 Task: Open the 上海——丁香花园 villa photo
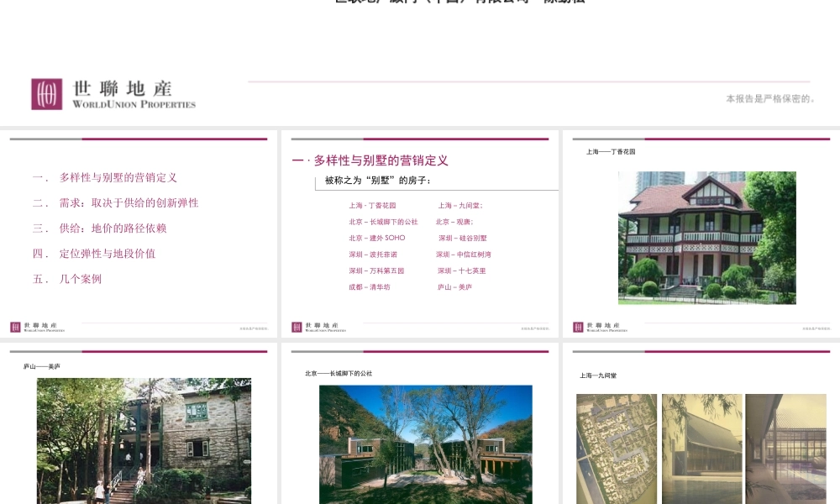(707, 238)
